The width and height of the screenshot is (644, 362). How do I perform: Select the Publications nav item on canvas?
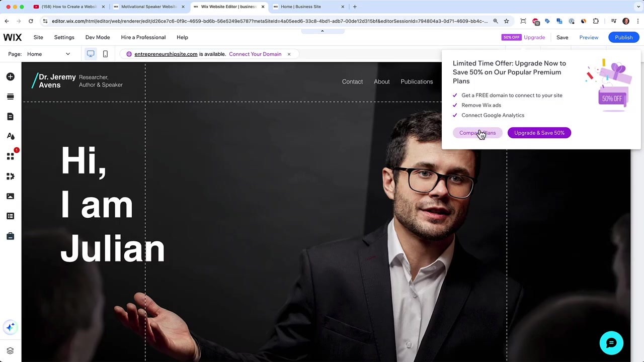pyautogui.click(x=417, y=81)
